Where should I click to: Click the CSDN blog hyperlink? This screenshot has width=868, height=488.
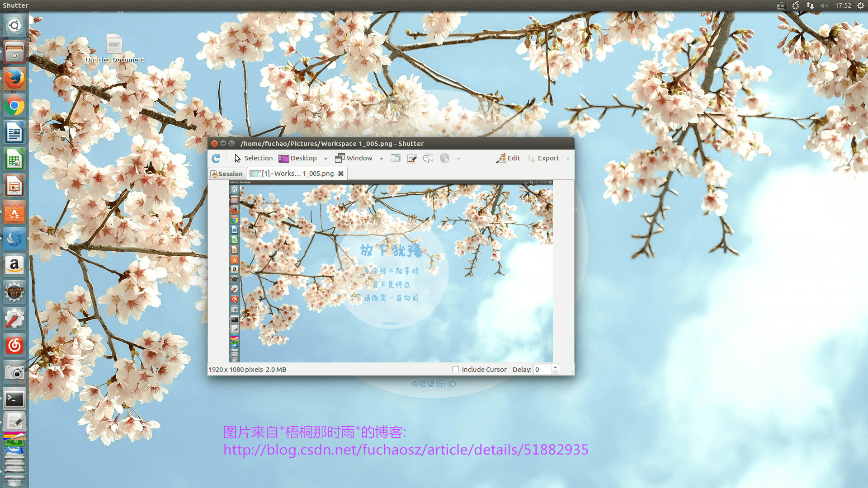tap(406, 450)
